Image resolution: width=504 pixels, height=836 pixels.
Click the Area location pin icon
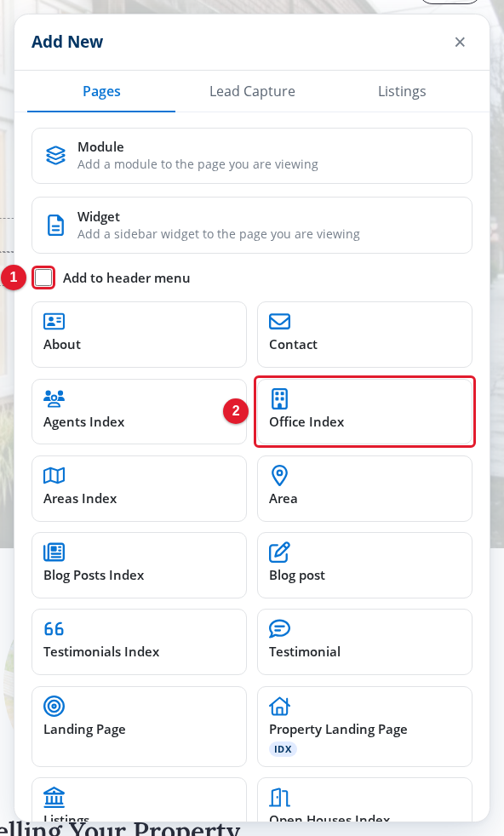[x=279, y=475]
